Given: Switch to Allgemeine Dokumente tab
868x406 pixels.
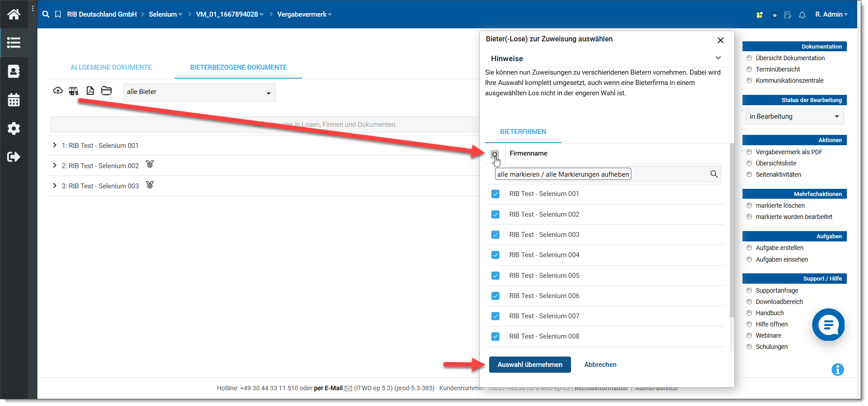Looking at the screenshot, I should pyautogui.click(x=111, y=67).
